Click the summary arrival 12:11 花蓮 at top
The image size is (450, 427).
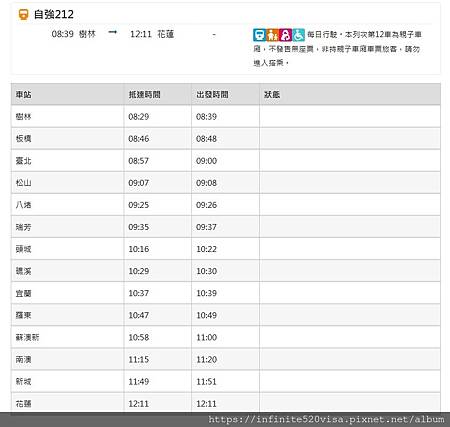[x=152, y=34]
